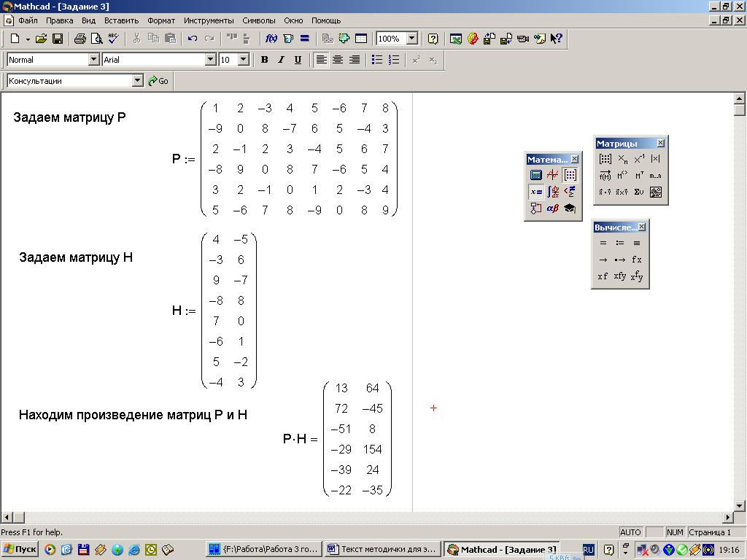747x560 pixels.
Task: Toggle Italic formatting
Action: 281,60
